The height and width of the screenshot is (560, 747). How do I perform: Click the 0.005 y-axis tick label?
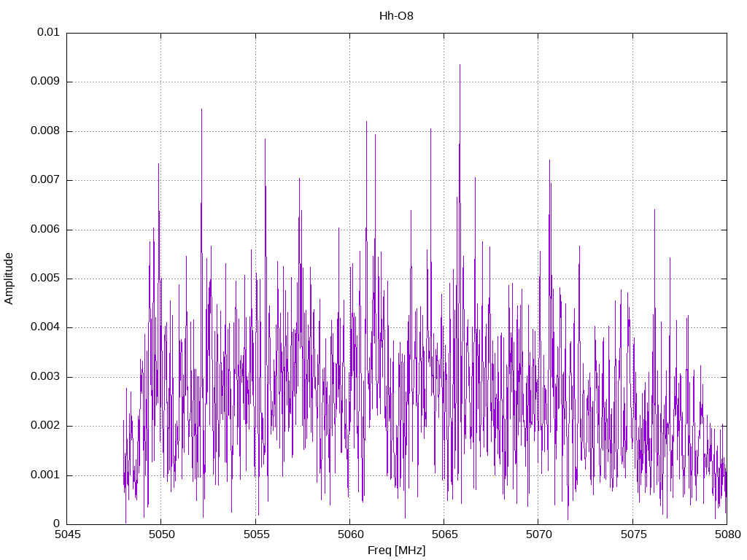(x=44, y=278)
